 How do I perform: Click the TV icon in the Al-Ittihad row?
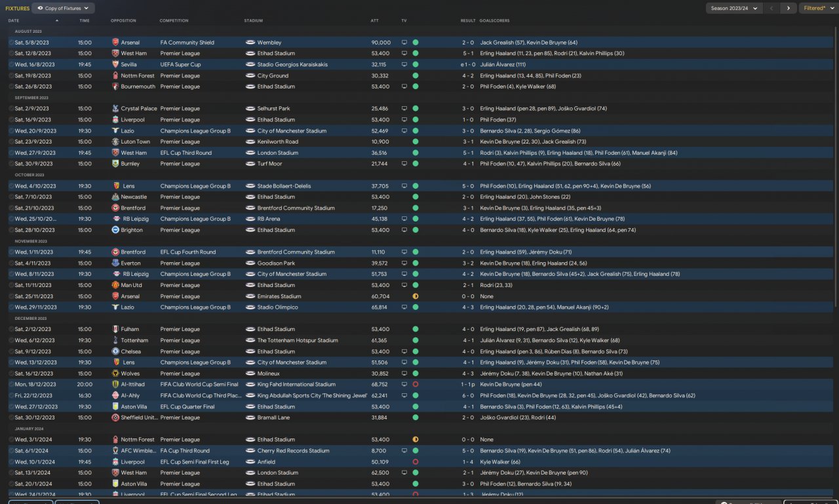[x=404, y=385]
